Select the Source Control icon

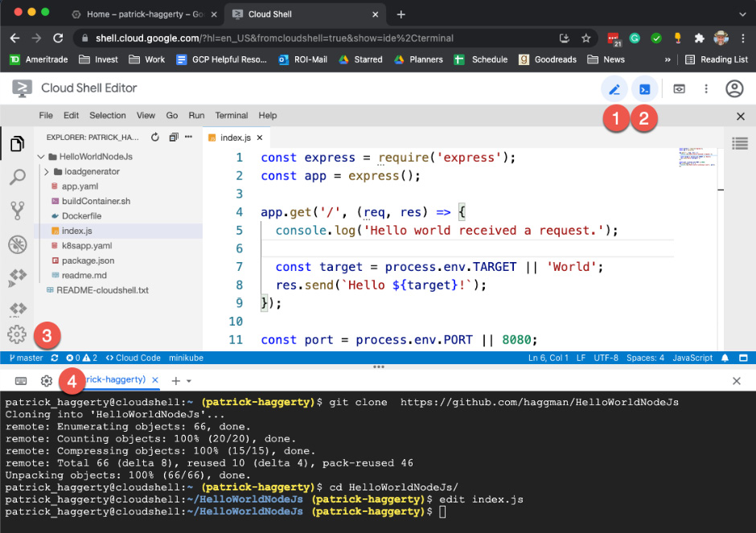[x=18, y=210]
